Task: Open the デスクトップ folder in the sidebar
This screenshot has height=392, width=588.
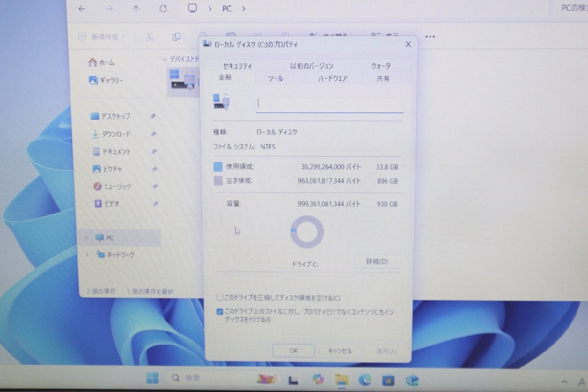Action: click(110, 116)
